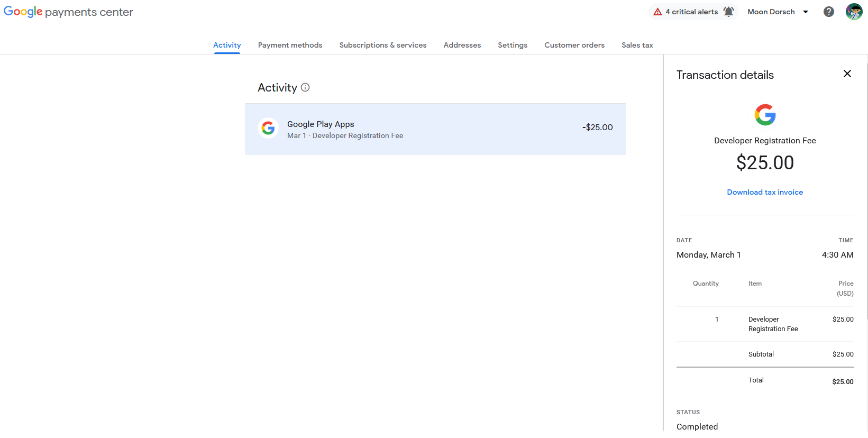This screenshot has width=868, height=438.
Task: Select the Google Play Apps transaction row
Action: pos(435,129)
